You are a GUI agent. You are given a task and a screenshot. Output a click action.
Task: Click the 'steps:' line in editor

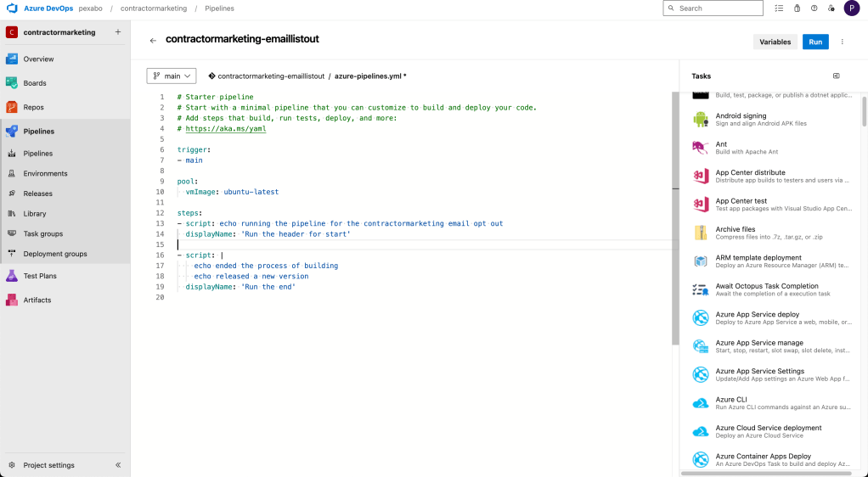click(190, 212)
